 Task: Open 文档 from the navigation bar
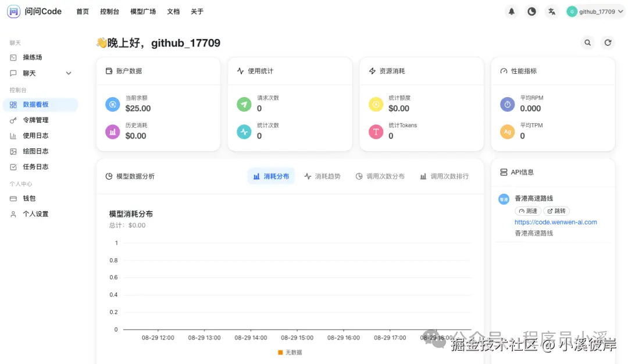tap(173, 11)
